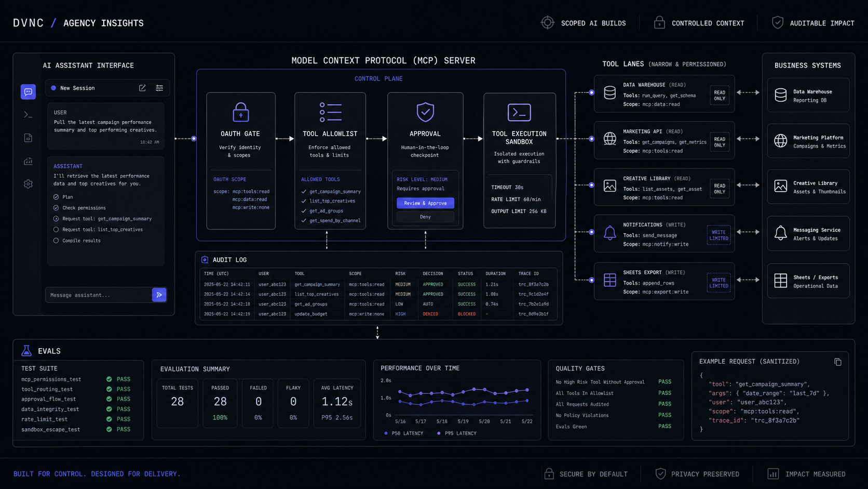Click the P95 LATENCY legend dot

[x=439, y=433]
